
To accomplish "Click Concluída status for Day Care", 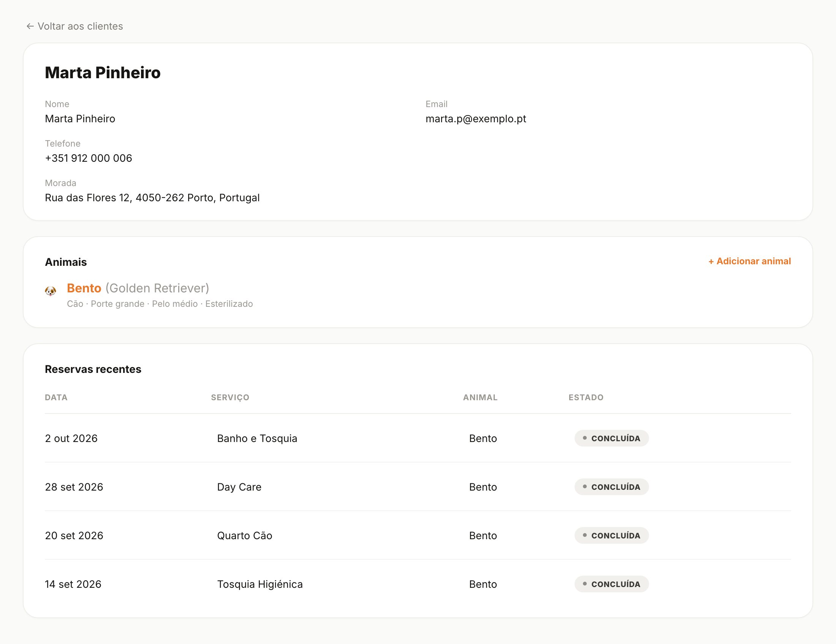I will click(612, 487).
